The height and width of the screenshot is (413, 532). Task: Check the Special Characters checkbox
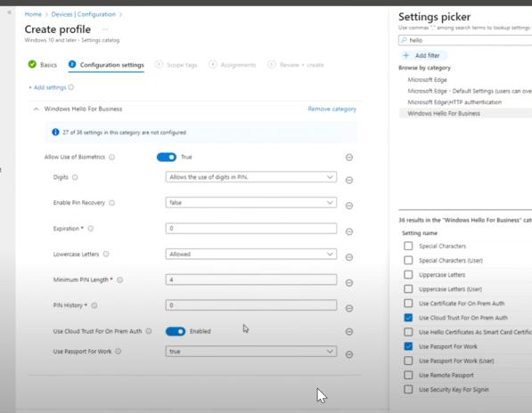[x=408, y=246]
